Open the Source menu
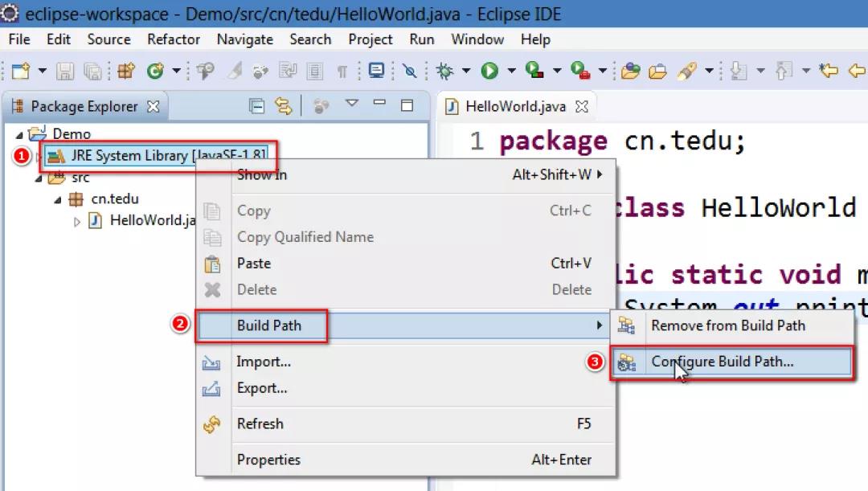 pyautogui.click(x=109, y=39)
